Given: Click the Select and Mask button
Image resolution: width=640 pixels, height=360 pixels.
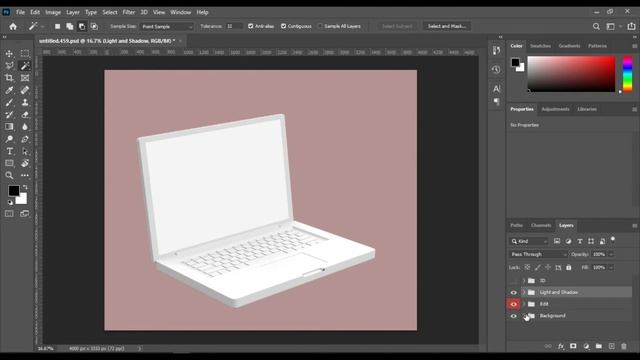Looking at the screenshot, I should [x=447, y=26].
